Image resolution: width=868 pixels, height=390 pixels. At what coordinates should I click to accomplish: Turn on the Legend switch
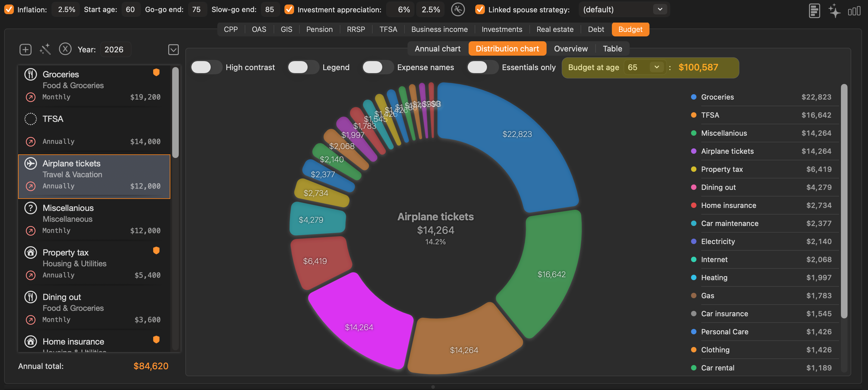[303, 67]
